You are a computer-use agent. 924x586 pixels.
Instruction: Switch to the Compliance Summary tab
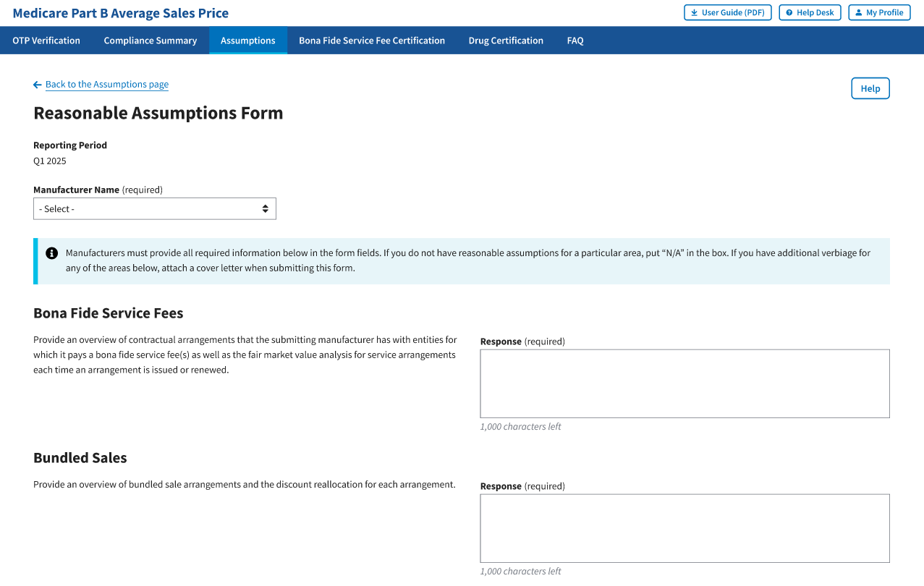pyautogui.click(x=151, y=41)
